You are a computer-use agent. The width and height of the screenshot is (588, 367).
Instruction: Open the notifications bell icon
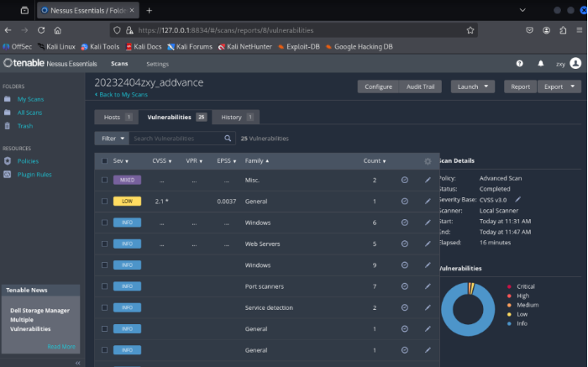pos(540,64)
